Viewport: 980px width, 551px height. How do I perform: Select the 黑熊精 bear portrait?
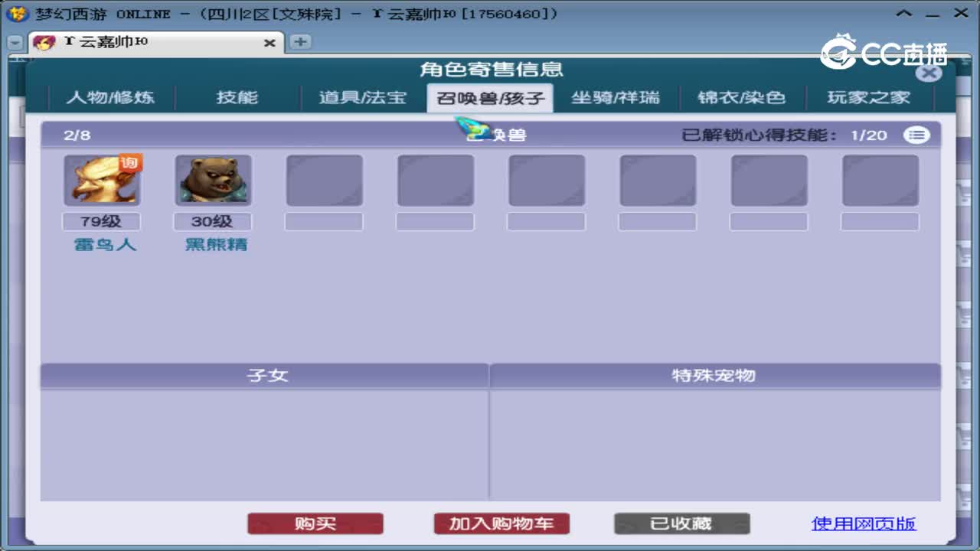click(x=213, y=181)
